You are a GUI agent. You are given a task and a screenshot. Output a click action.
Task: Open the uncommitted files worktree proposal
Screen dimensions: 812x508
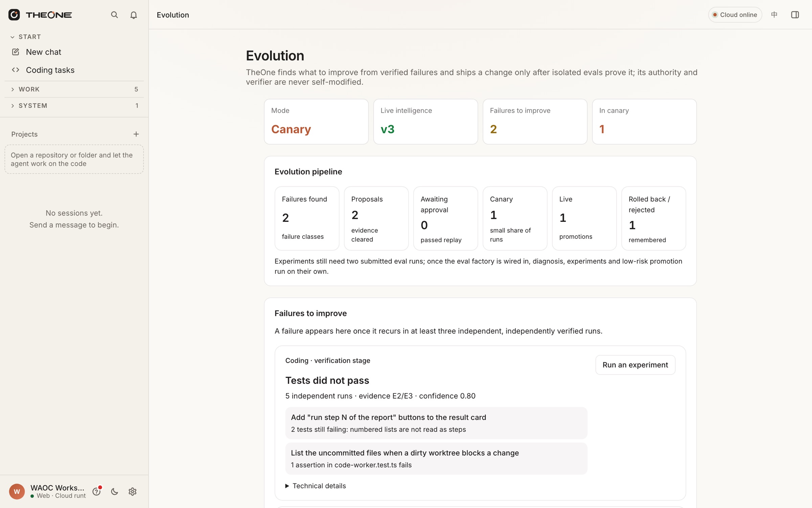[x=436, y=459]
